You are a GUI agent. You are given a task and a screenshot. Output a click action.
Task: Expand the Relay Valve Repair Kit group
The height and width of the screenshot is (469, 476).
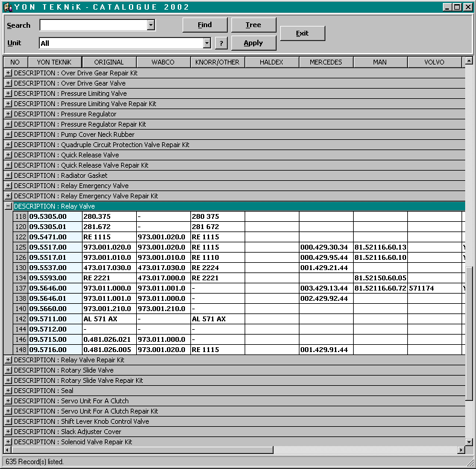tap(8, 360)
